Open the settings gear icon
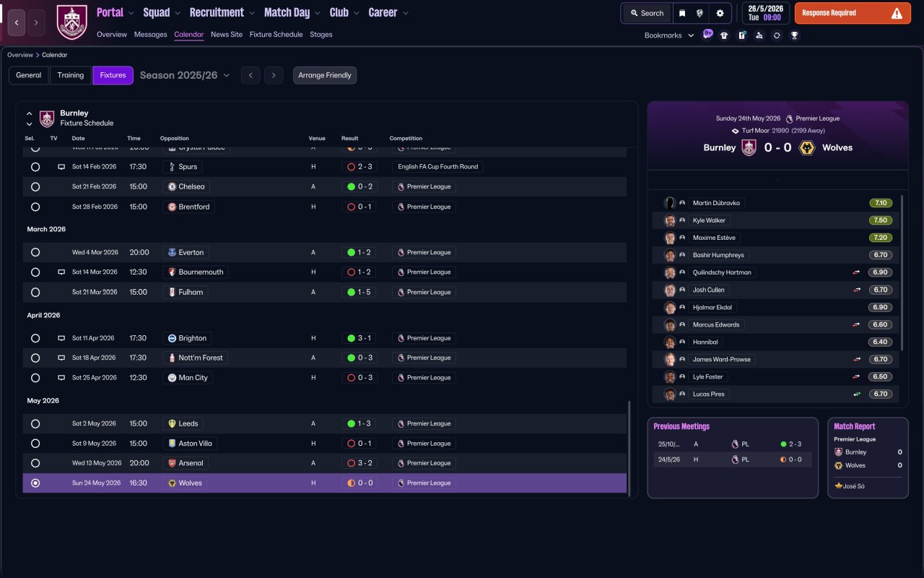Image resolution: width=924 pixels, height=578 pixels. [x=720, y=13]
